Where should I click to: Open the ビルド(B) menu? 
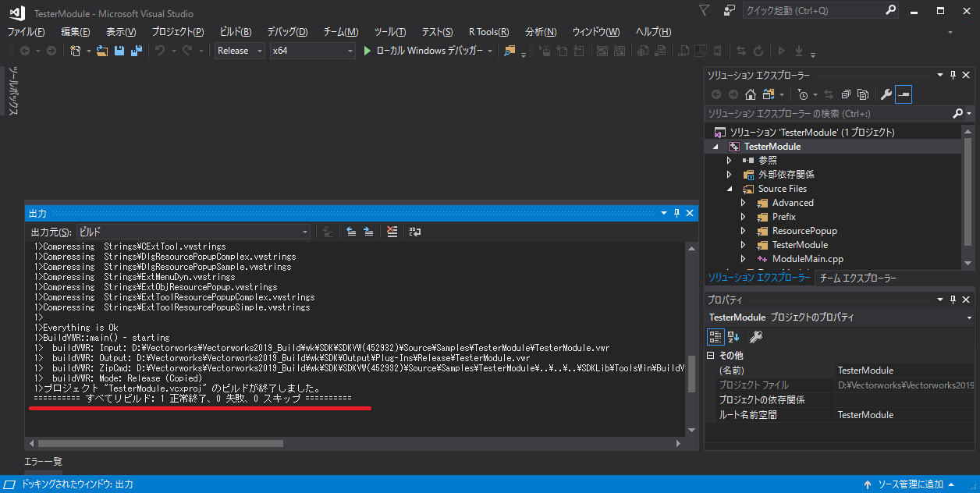click(236, 31)
